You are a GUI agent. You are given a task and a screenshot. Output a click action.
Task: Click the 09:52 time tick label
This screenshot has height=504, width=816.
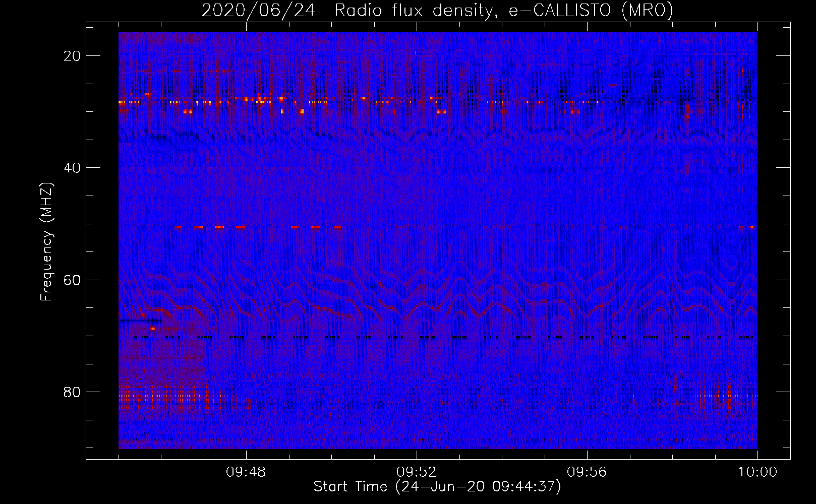coord(417,472)
